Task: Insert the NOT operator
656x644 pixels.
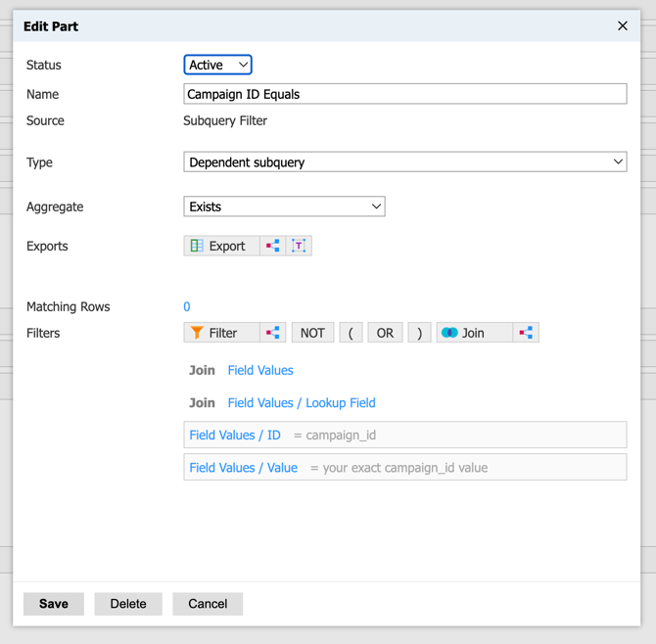Action: [312, 333]
